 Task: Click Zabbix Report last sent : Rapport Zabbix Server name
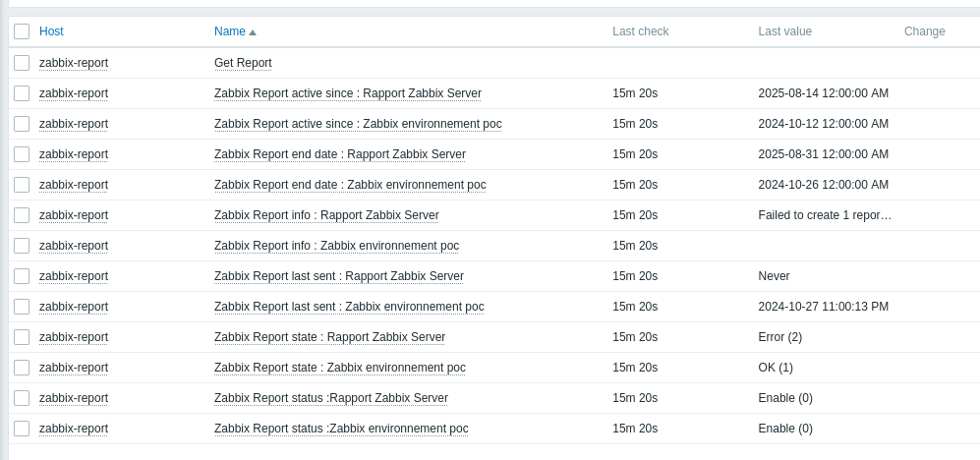339,276
